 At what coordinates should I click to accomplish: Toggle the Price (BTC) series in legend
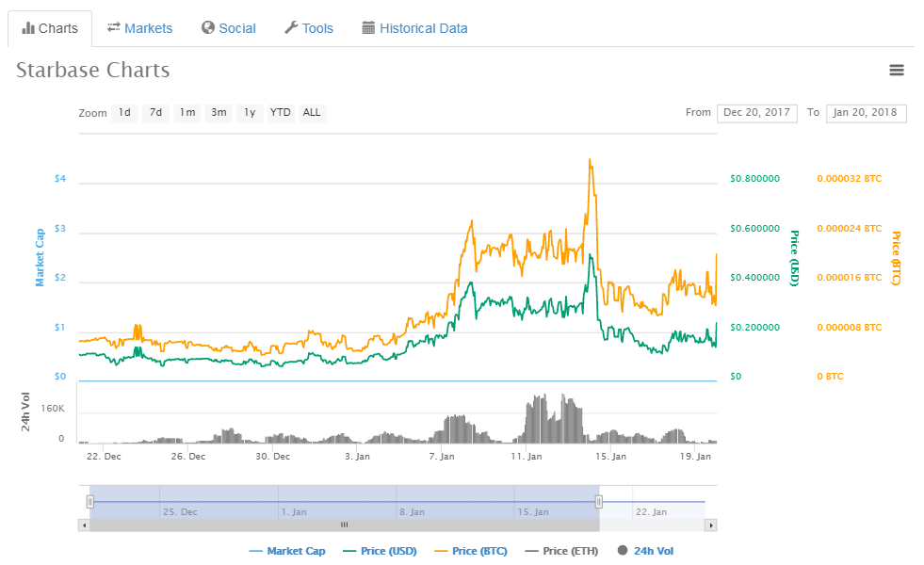[471, 551]
